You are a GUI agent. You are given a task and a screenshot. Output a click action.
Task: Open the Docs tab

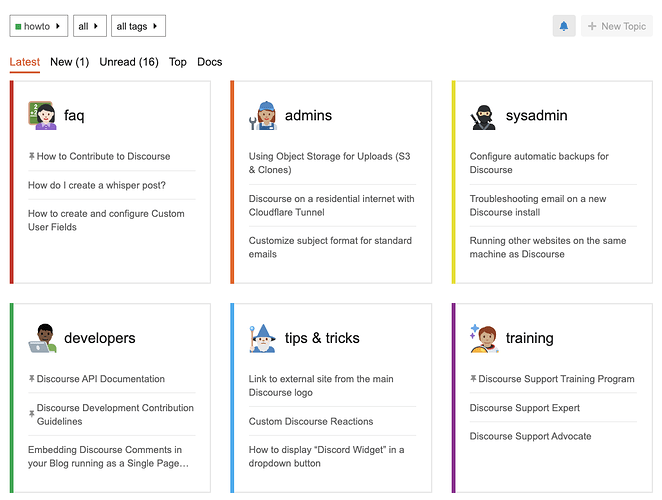pos(209,62)
